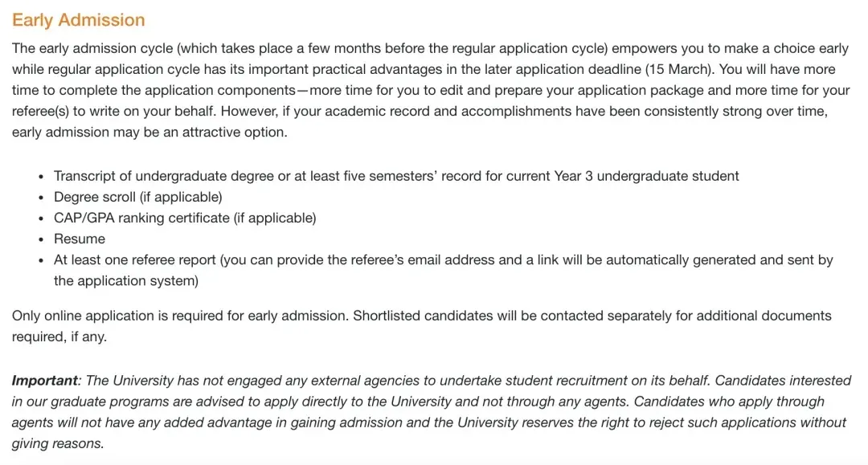Click 'the application system)' line
This screenshot has height=465, width=868.
(x=125, y=281)
